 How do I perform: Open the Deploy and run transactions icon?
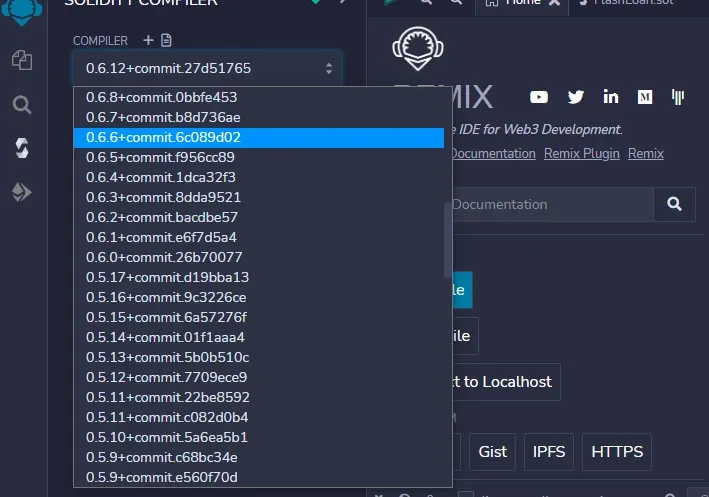(22, 192)
